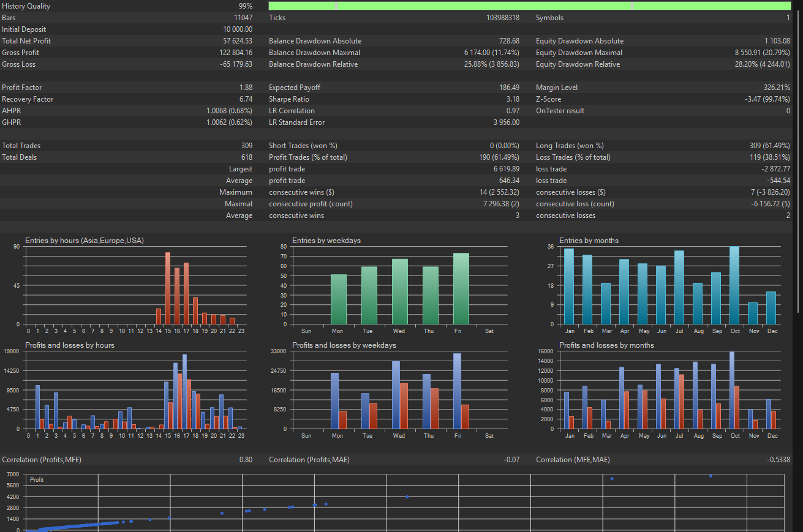
Task: Click the Correlation (Profits,MFE) value 0.80
Action: [245, 460]
